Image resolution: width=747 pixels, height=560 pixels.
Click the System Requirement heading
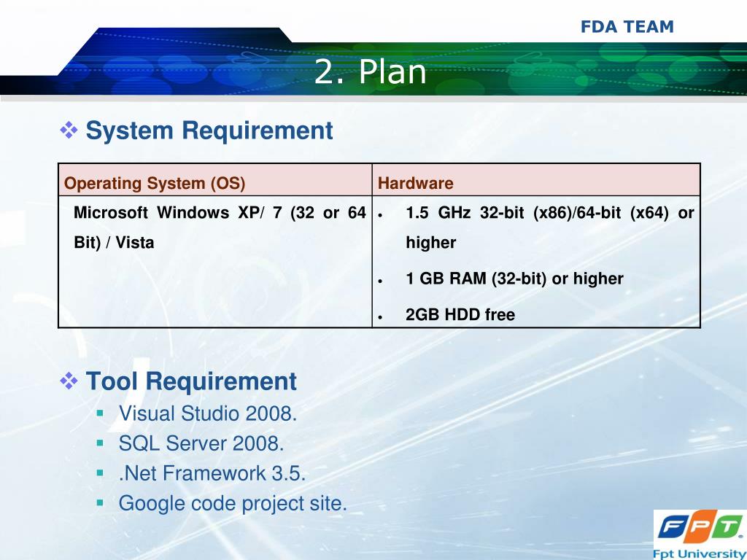coord(209,130)
